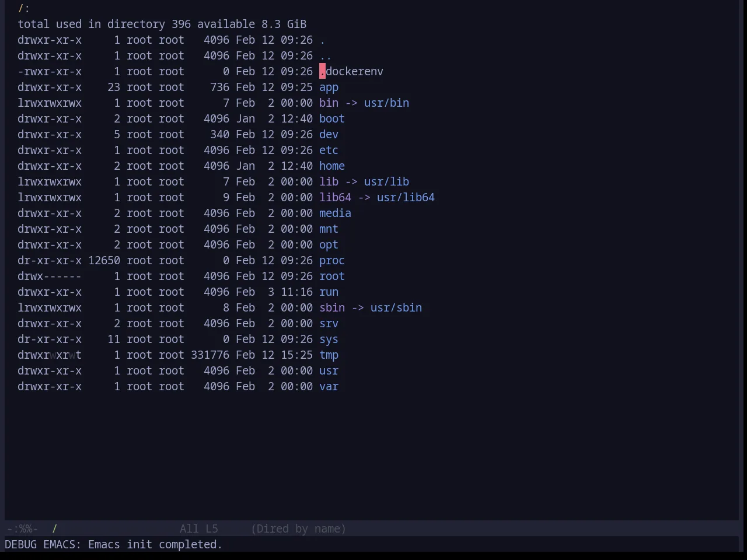The image size is (747, 560).
Task: Open the proc directory
Action: pos(332,261)
